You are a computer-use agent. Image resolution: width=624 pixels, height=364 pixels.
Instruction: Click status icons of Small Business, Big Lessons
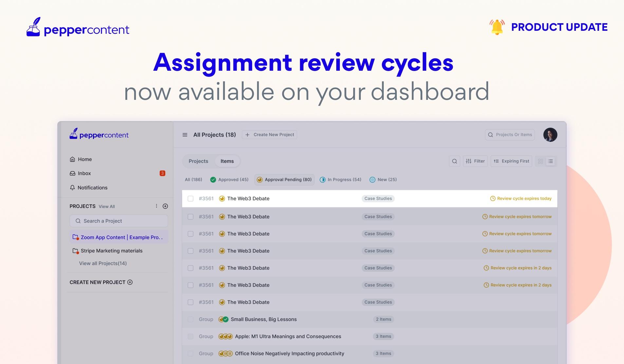[x=224, y=319]
